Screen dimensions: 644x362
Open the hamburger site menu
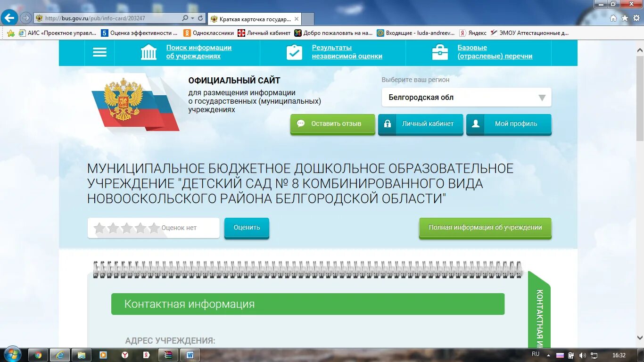[99, 52]
